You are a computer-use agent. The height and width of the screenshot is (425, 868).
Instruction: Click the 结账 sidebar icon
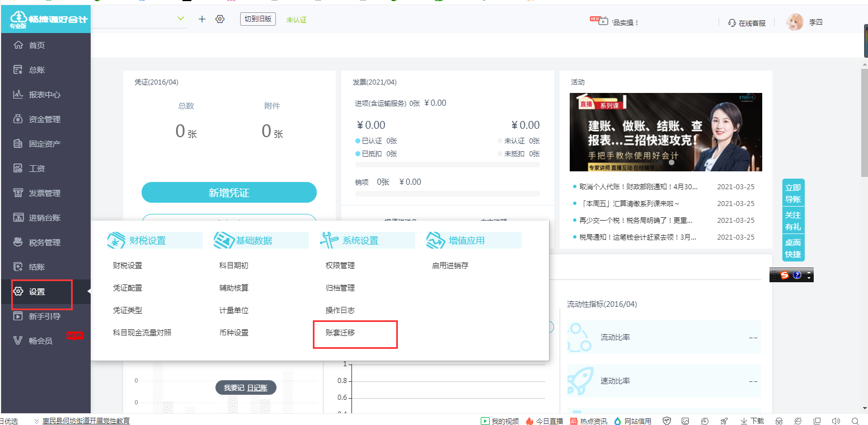point(18,267)
